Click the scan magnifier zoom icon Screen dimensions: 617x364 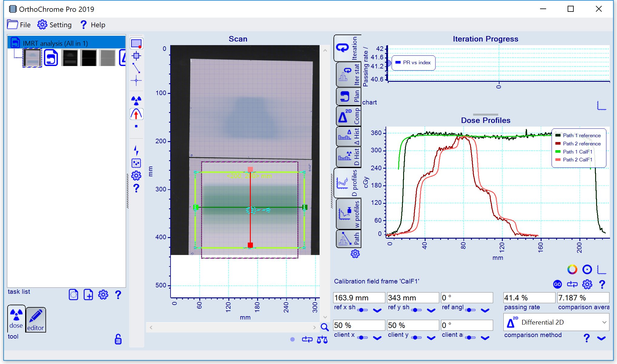coord(324,327)
